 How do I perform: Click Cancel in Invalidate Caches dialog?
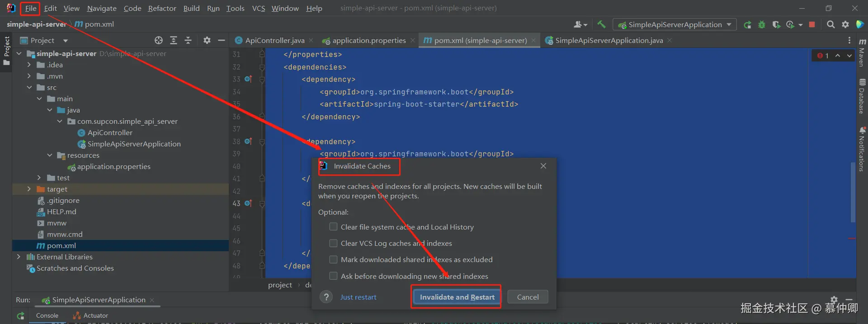click(x=528, y=297)
